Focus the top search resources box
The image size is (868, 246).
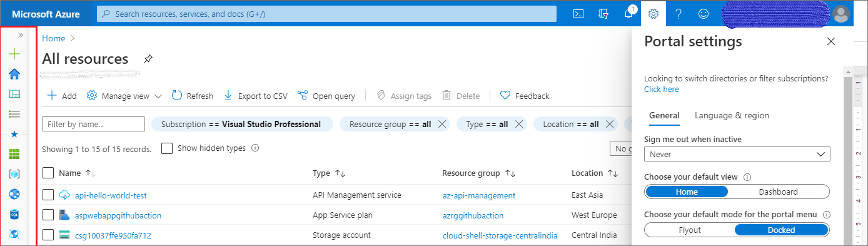point(326,14)
